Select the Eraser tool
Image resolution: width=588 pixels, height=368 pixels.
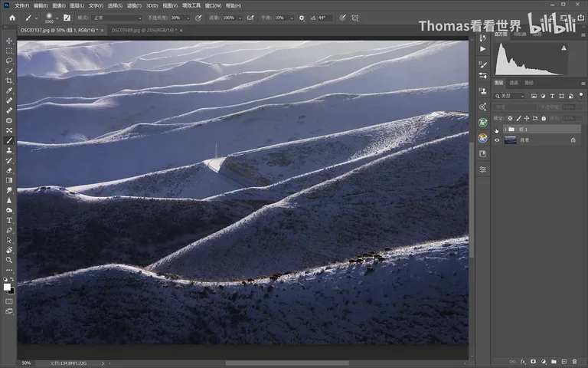[x=9, y=170]
